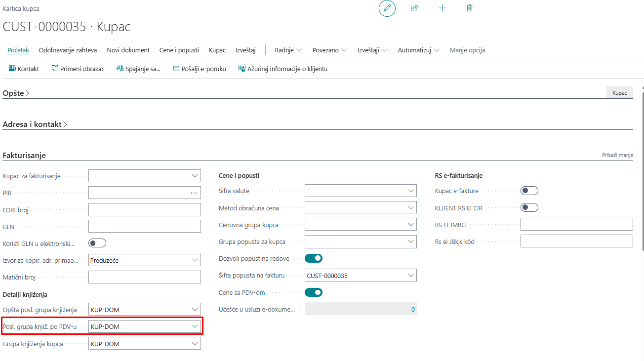
Task: Click Ažuriraj informacije o klijentu
Action: click(283, 69)
